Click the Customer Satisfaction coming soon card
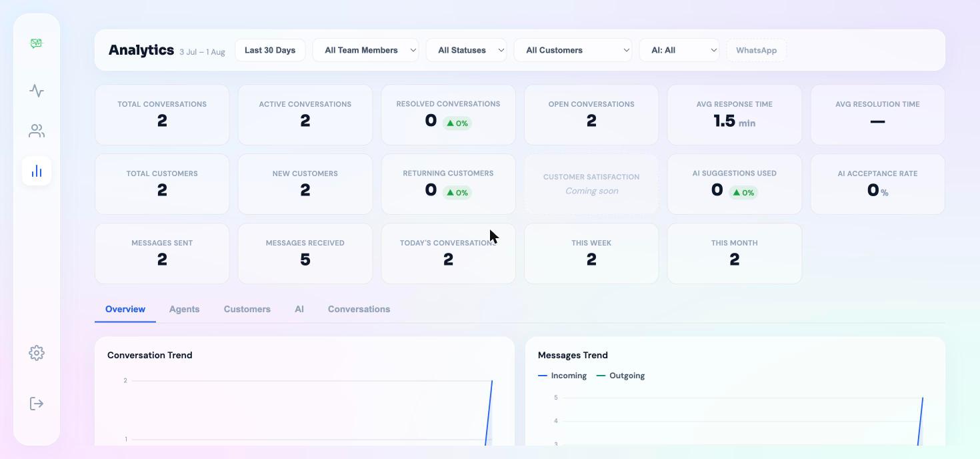This screenshot has height=459, width=980. [x=591, y=184]
